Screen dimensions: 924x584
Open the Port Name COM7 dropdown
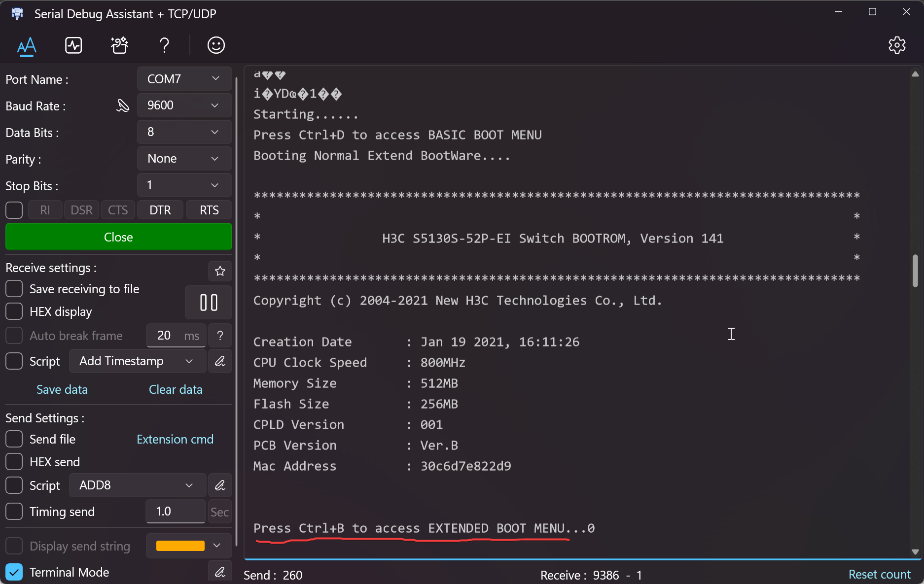click(184, 79)
